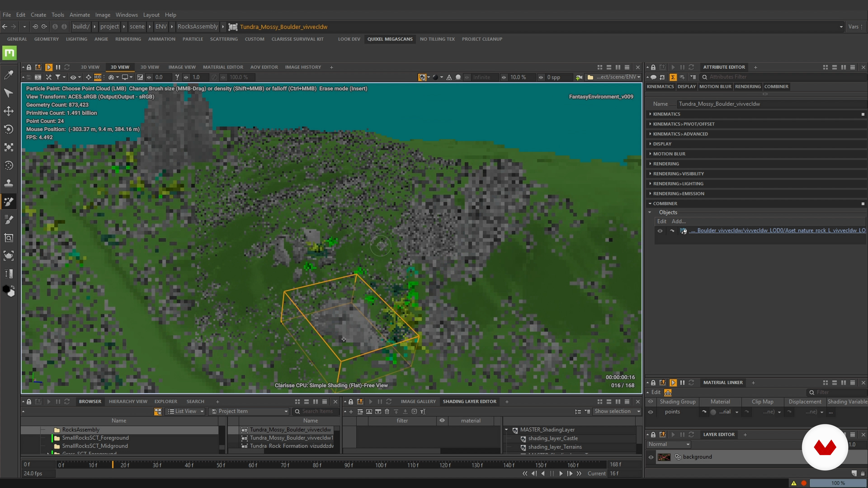Viewport: 868px width, 488px height.
Task: Select SmallRocksSCT_Midground folder
Action: tap(95, 446)
